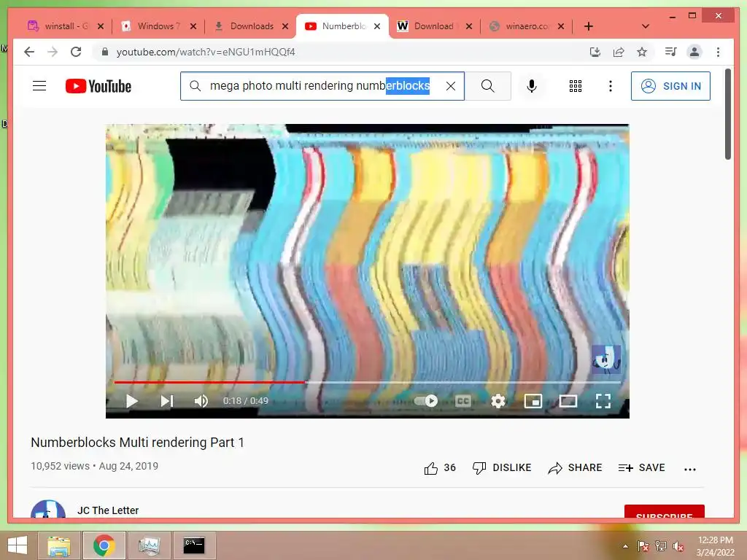Open the JC The Letter channel link

click(x=108, y=510)
